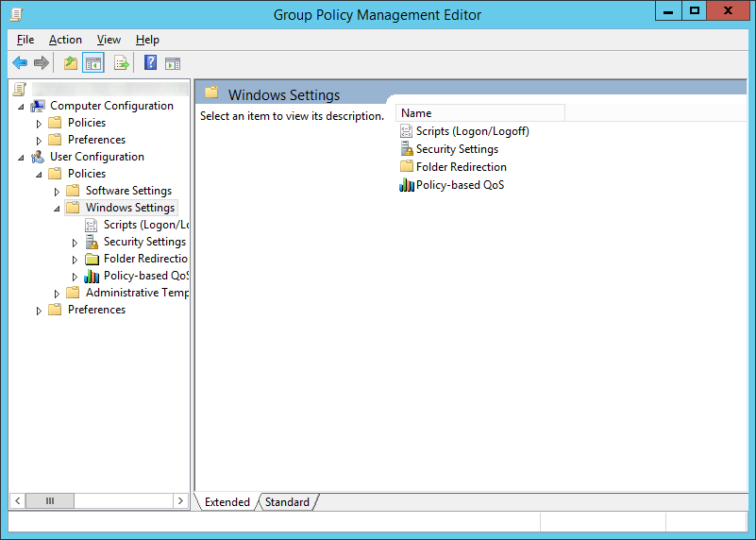Expand Policies under Computer Configuration
The height and width of the screenshot is (540, 756).
click(x=39, y=124)
